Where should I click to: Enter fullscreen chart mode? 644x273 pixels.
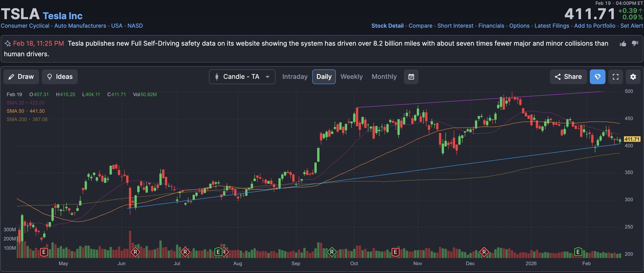(615, 77)
